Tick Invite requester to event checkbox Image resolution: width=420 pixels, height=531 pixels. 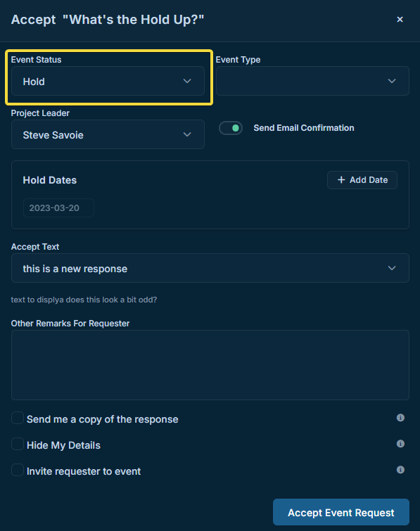(18, 470)
